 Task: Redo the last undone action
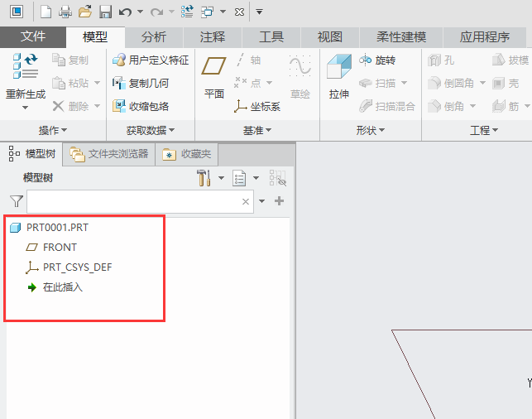[156, 12]
